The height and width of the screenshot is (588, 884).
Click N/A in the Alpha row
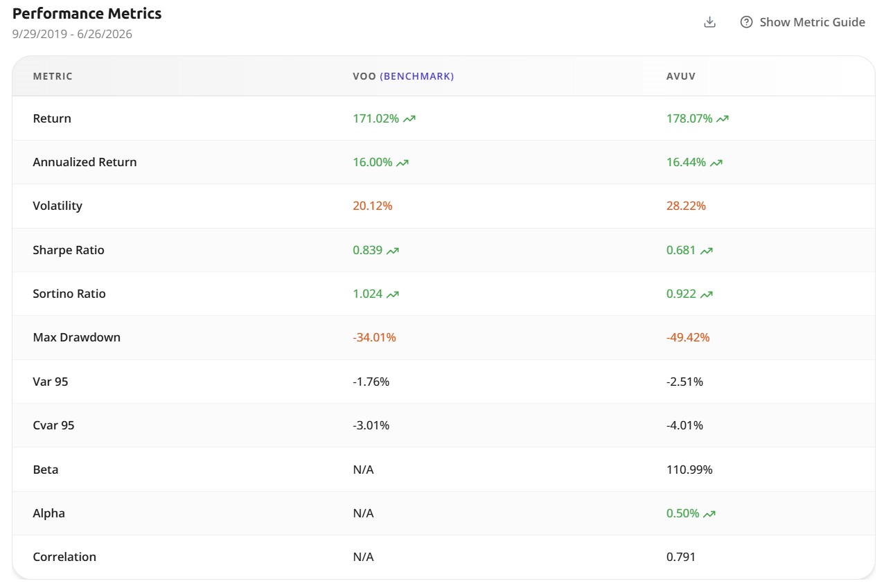tap(364, 513)
